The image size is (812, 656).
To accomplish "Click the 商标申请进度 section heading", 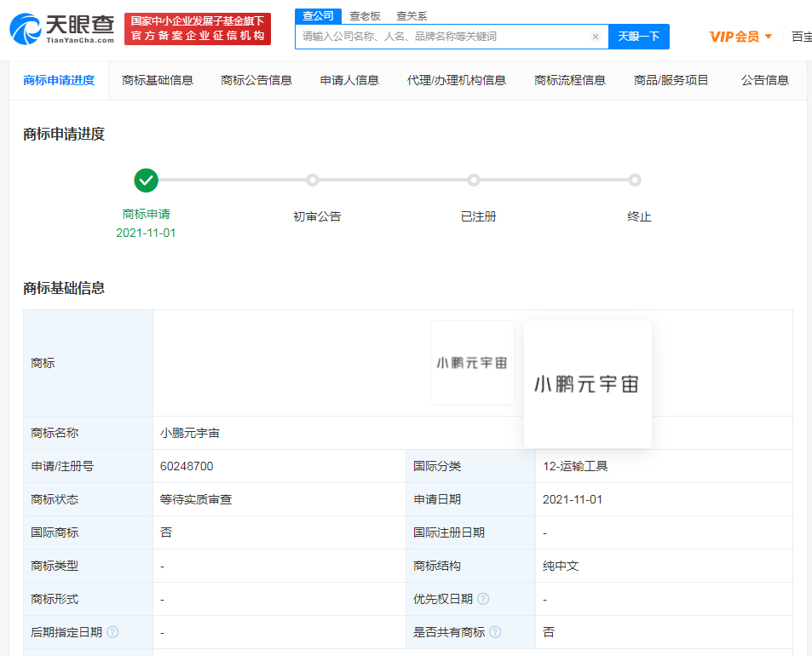I will (64, 134).
